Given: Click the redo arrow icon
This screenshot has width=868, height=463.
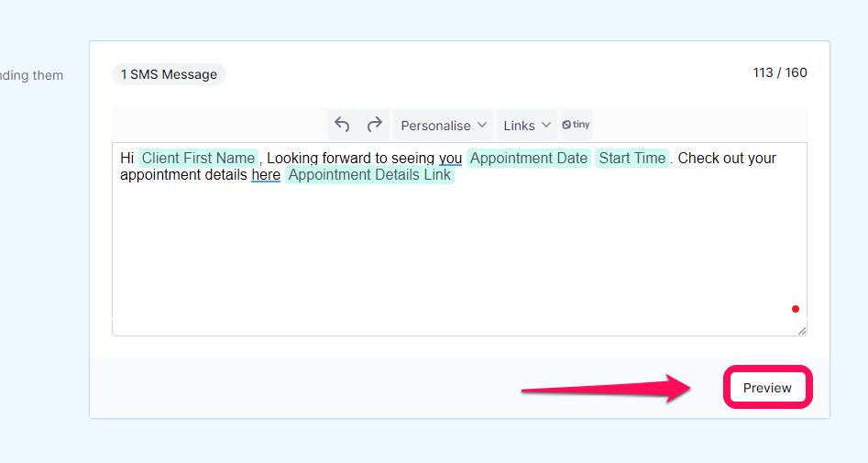Looking at the screenshot, I should pos(375,126).
